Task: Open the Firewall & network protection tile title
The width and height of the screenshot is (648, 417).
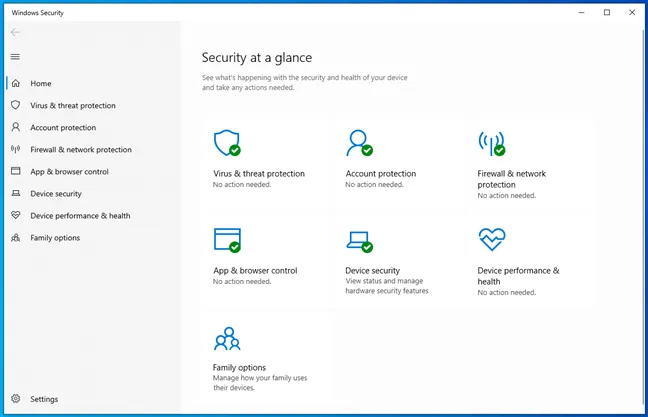Action: [511, 179]
